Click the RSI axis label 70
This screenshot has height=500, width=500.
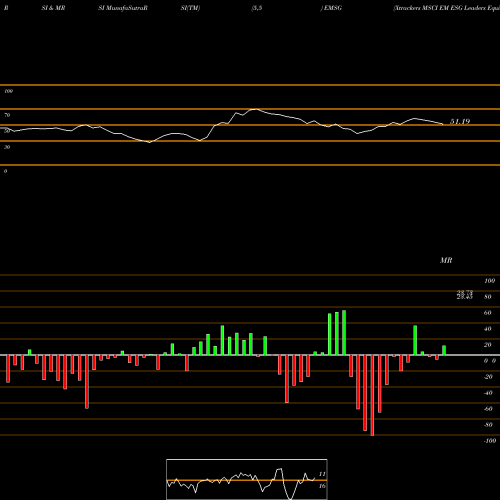(7, 115)
